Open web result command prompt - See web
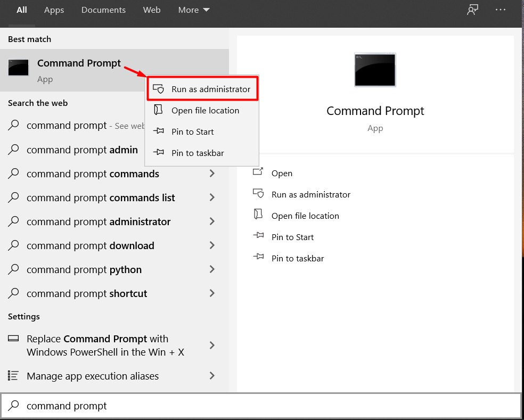This screenshot has width=524, height=420. click(76, 126)
